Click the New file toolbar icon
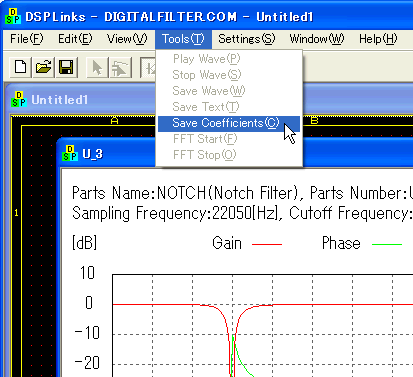This screenshot has height=377, width=413. click(x=21, y=67)
